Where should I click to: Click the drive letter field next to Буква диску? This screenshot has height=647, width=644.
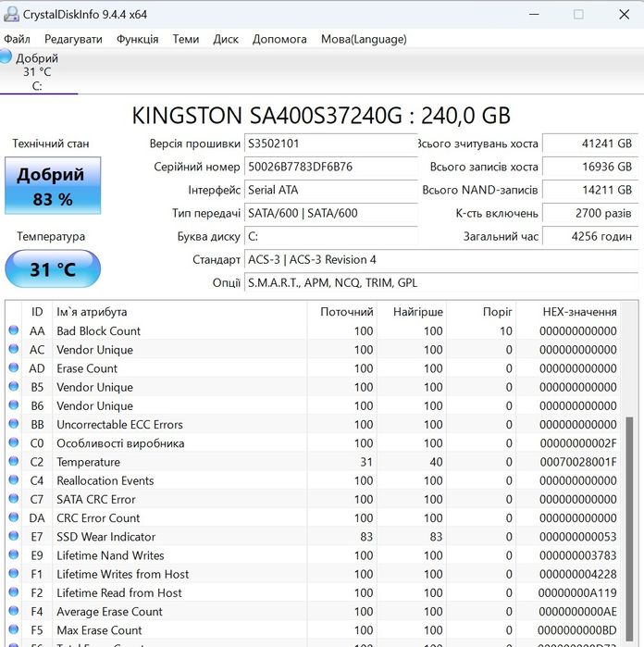(331, 236)
